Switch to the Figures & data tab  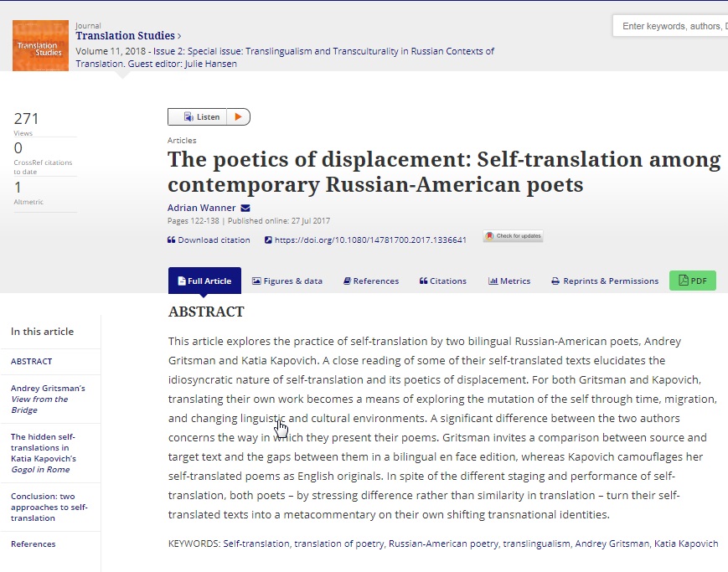[x=287, y=281]
